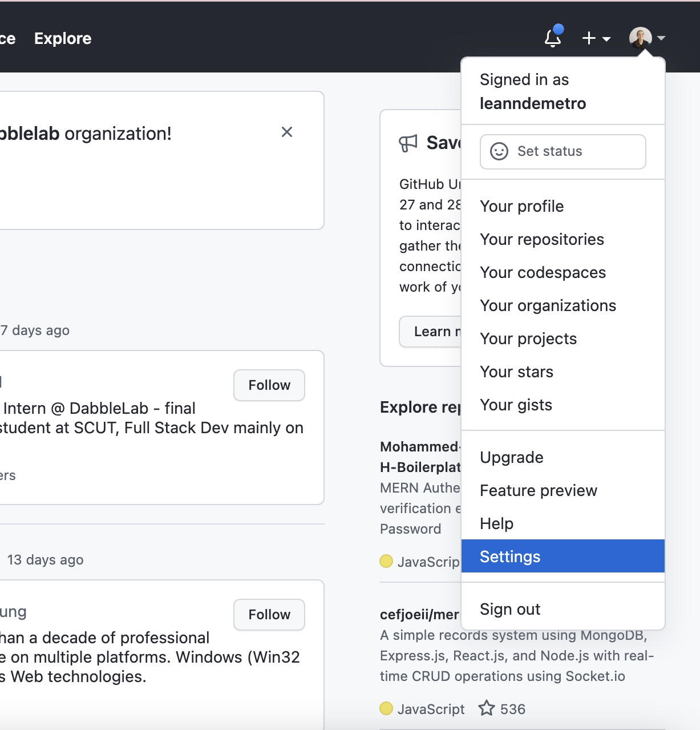Click the caret next to the avatar
Viewport: 700px width, 730px height.
pos(661,38)
